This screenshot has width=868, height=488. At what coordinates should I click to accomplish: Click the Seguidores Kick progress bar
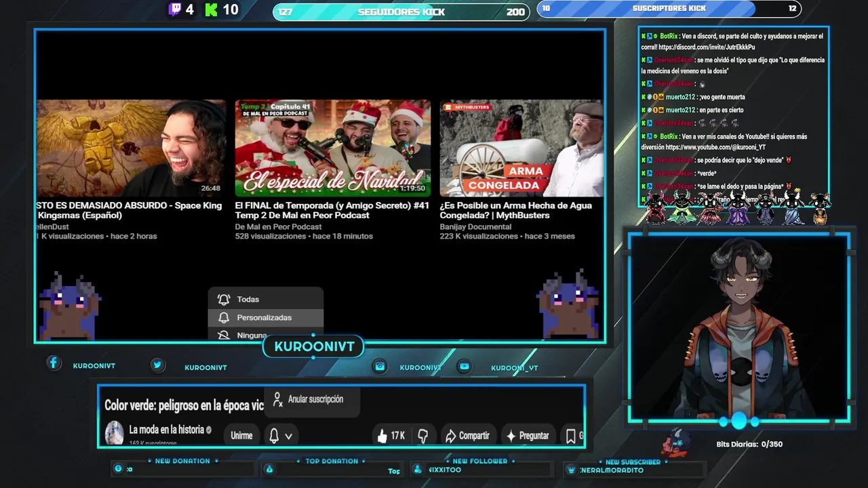point(401,12)
